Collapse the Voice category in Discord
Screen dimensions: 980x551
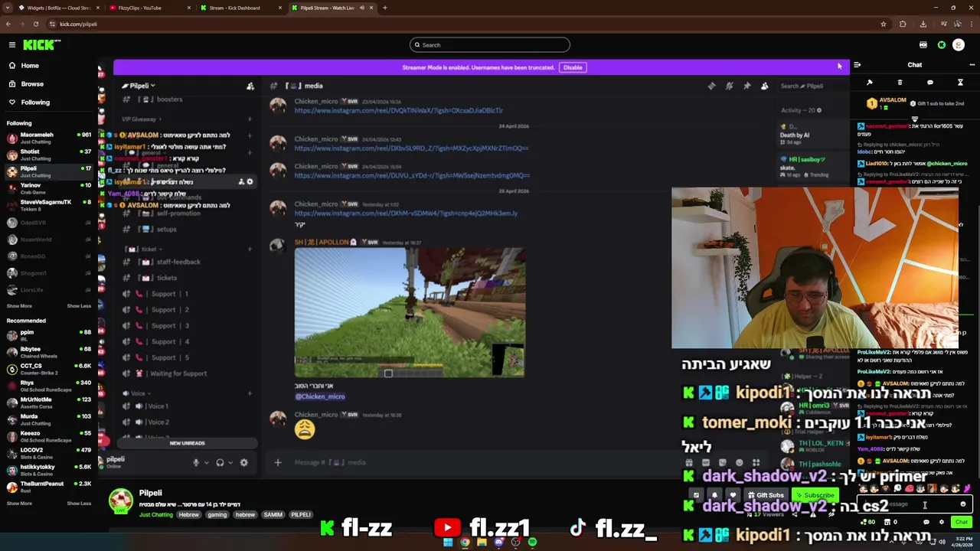138,393
